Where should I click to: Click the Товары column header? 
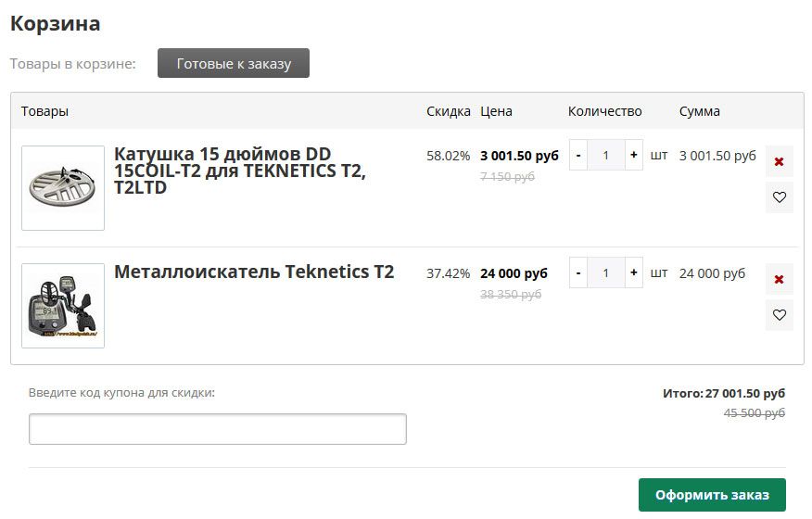[44, 111]
